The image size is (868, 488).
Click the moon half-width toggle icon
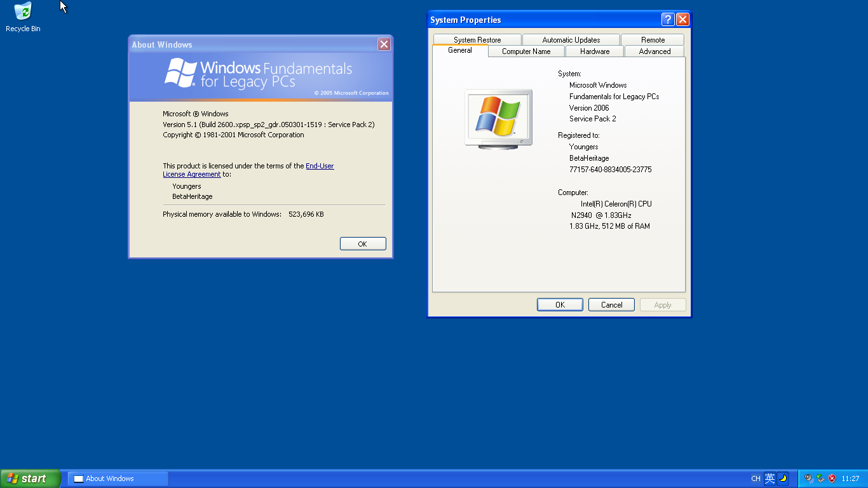click(783, 478)
